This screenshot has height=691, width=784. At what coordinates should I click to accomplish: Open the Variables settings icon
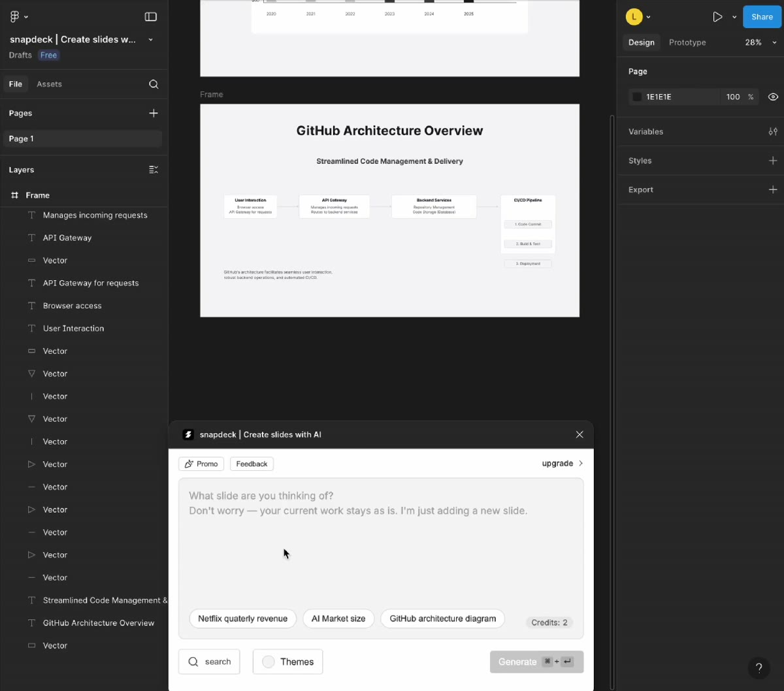[773, 132]
